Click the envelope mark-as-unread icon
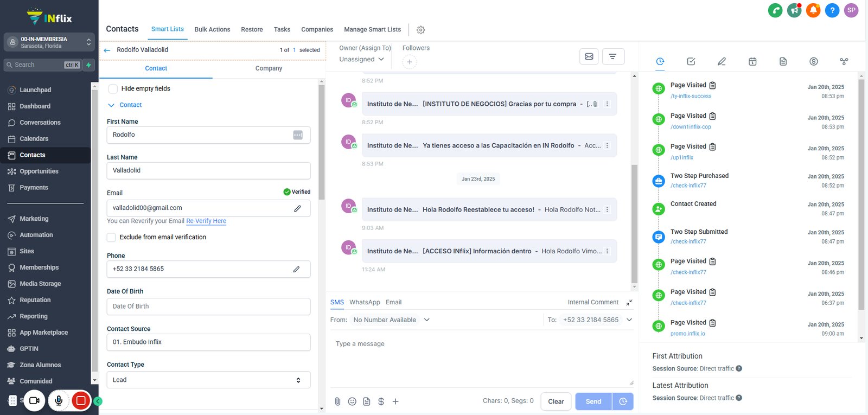 pos(589,56)
